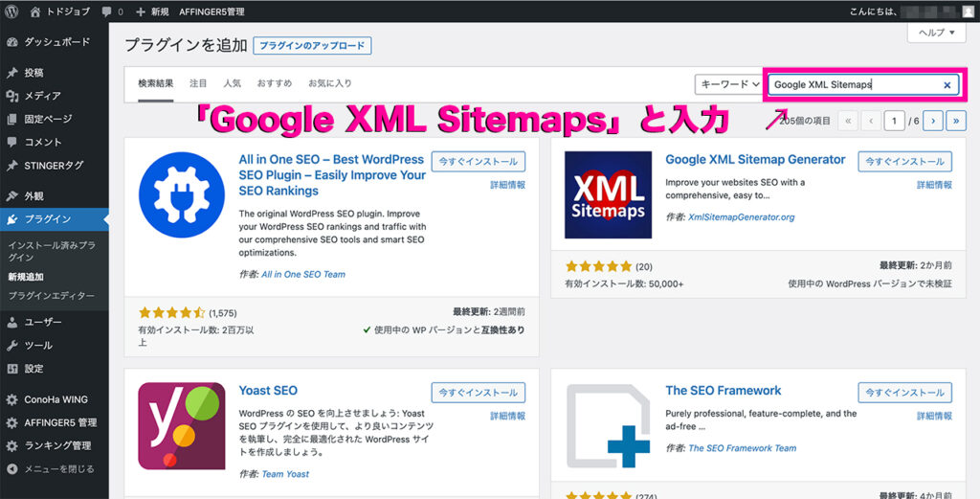980x499 pixels.
Task: Install Google XML Sitemap Generator now
Action: (905, 161)
